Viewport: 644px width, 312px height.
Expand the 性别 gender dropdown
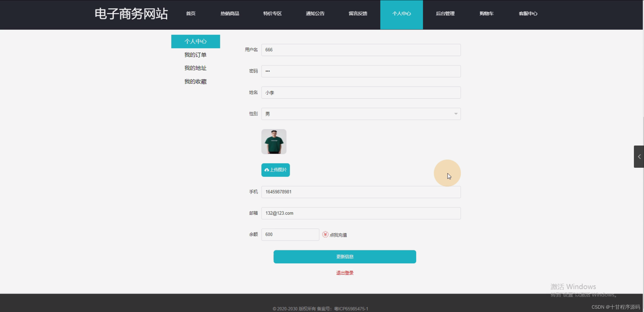361,114
